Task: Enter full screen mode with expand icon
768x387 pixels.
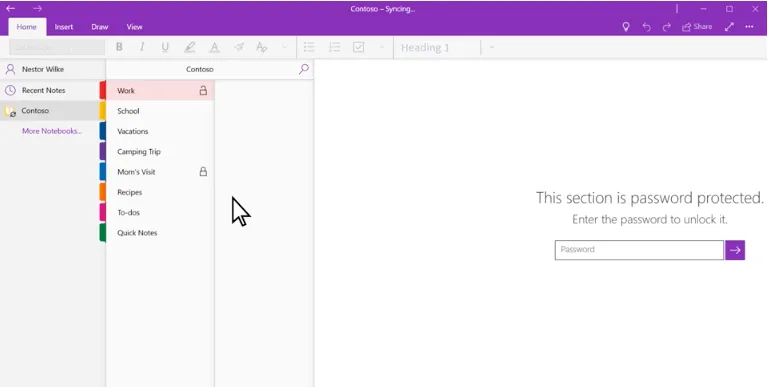Action: tap(729, 27)
